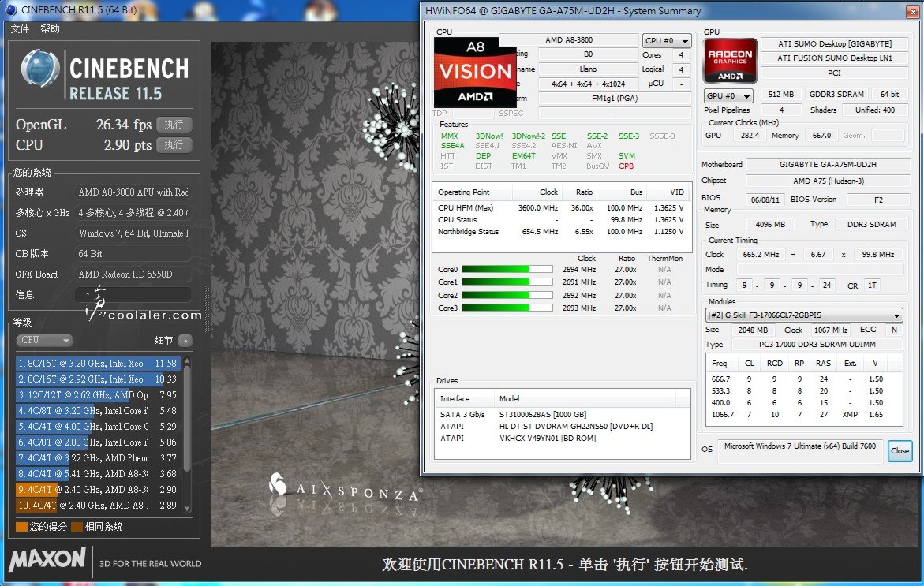
Task: Run the CPU benchmark with 执行 button
Action: [x=174, y=145]
